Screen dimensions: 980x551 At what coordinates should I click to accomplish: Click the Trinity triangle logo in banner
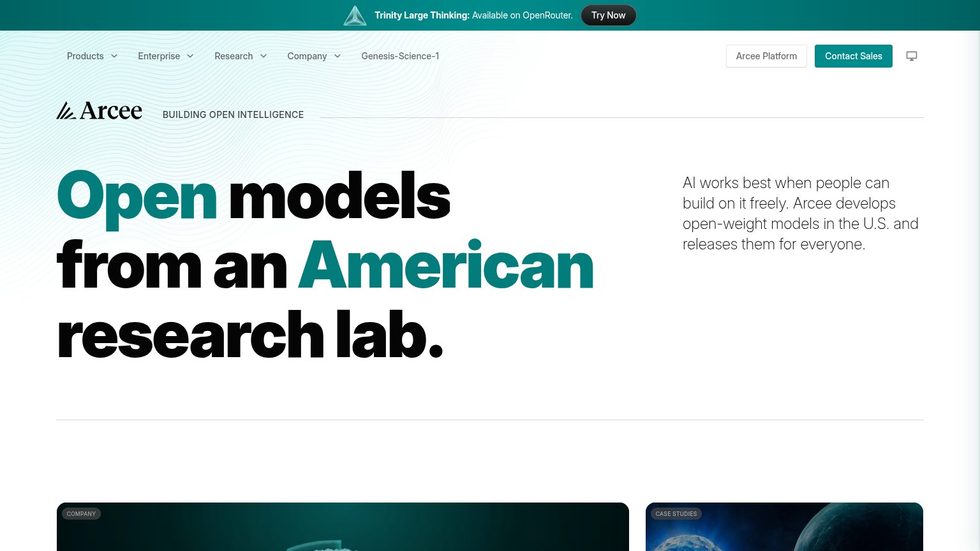point(355,15)
